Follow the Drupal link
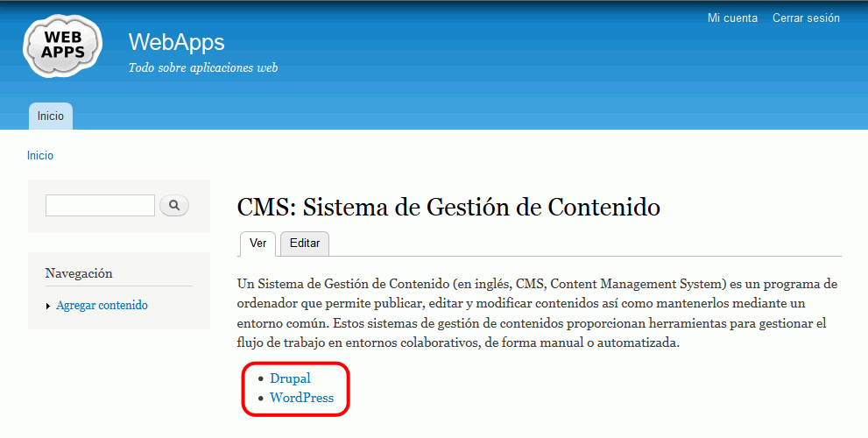 [290, 378]
